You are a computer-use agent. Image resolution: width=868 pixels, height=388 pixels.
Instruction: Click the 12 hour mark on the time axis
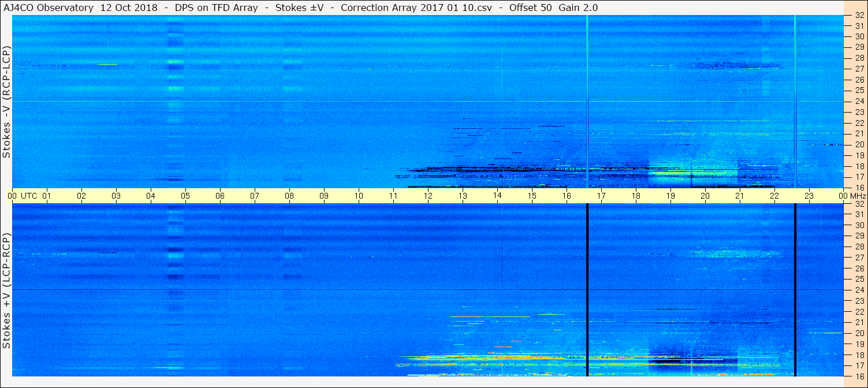[428, 196]
